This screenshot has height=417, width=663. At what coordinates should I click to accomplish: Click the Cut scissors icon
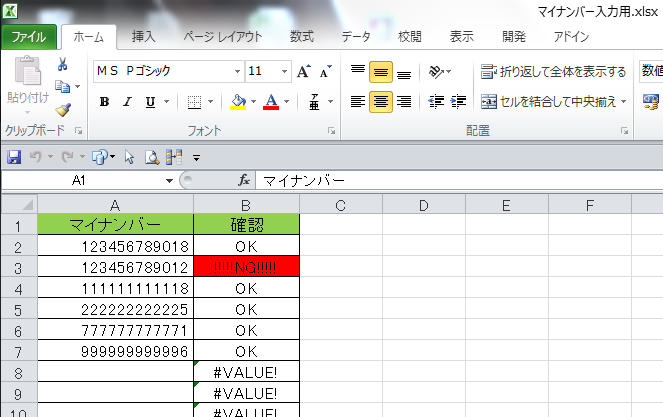[62, 66]
